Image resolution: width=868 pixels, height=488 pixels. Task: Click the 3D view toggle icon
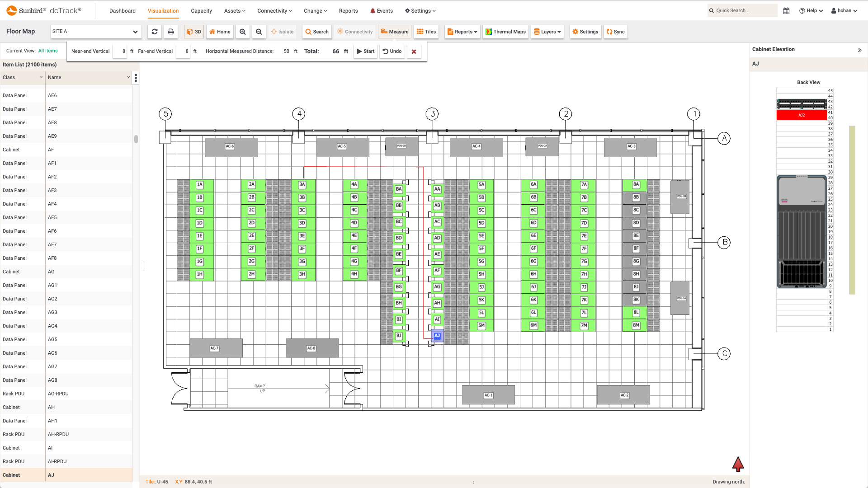[194, 32]
